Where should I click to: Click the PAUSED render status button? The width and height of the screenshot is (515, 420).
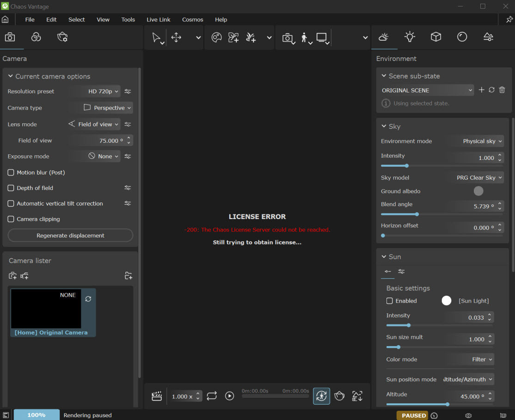point(412,415)
